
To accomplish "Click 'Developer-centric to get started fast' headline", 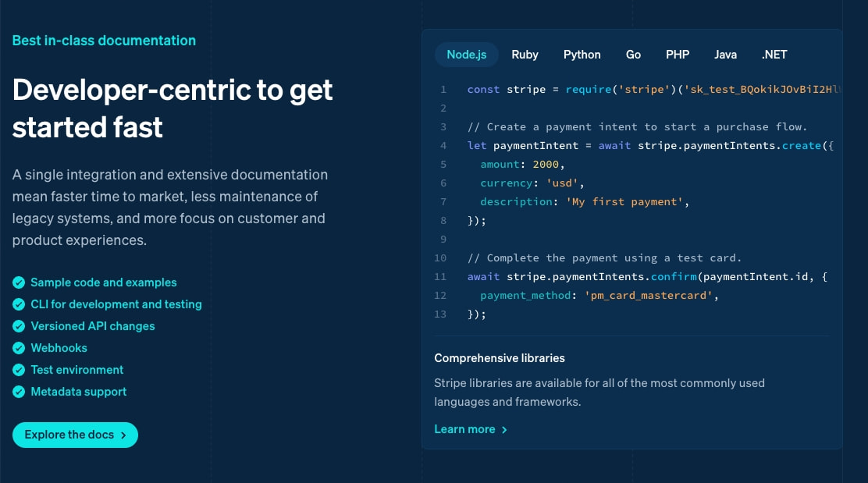I will point(173,108).
